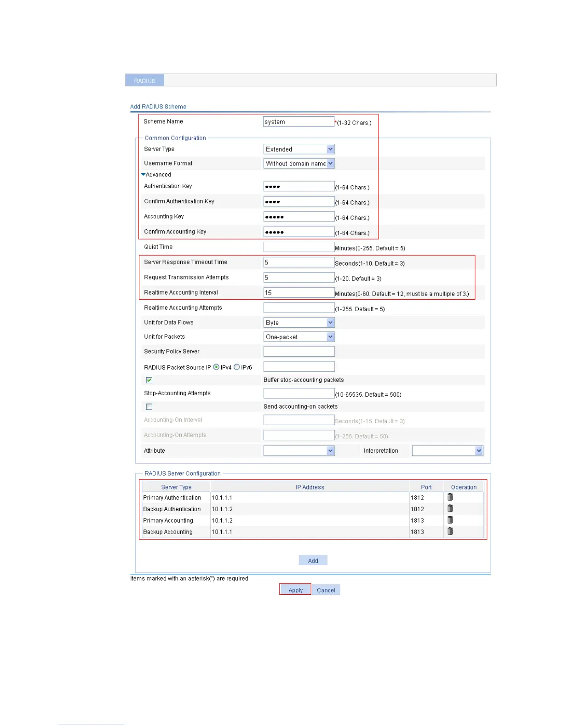Click the Apply button
Screen dimensions: 563x728
(x=295, y=590)
